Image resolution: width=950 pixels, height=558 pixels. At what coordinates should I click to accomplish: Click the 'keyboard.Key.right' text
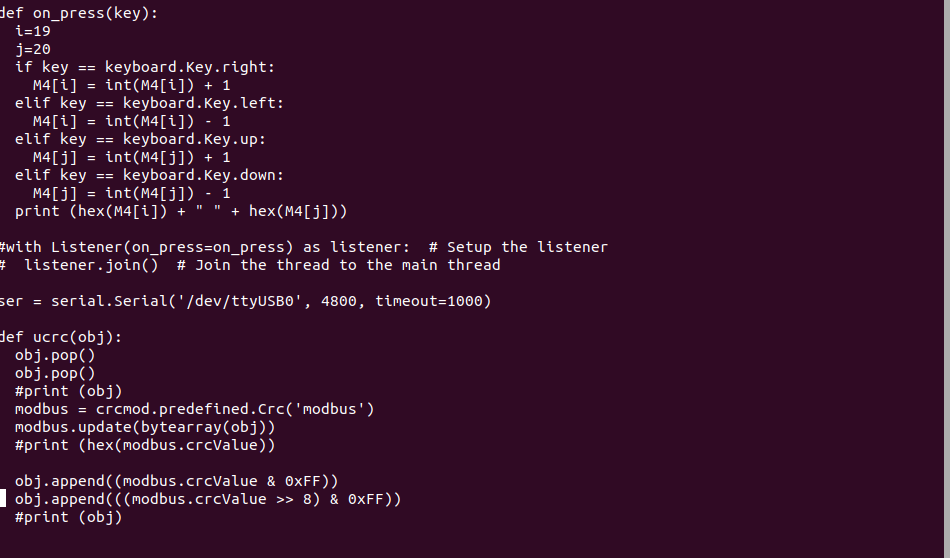coord(189,67)
